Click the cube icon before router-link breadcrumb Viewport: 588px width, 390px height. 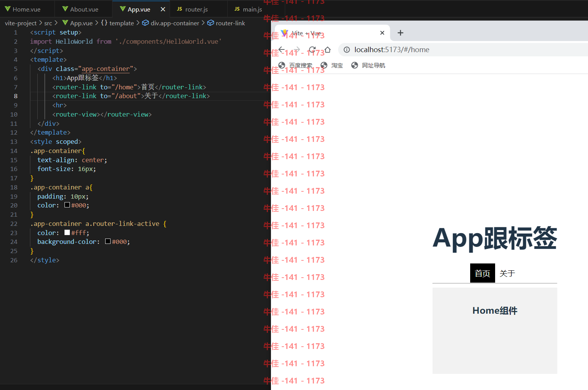[x=211, y=23]
